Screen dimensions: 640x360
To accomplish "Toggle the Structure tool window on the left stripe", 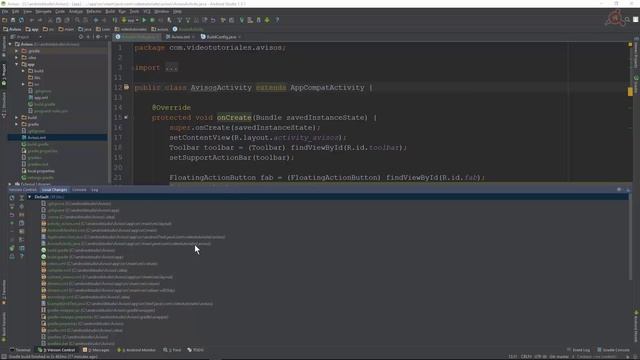I will [x=4, y=105].
